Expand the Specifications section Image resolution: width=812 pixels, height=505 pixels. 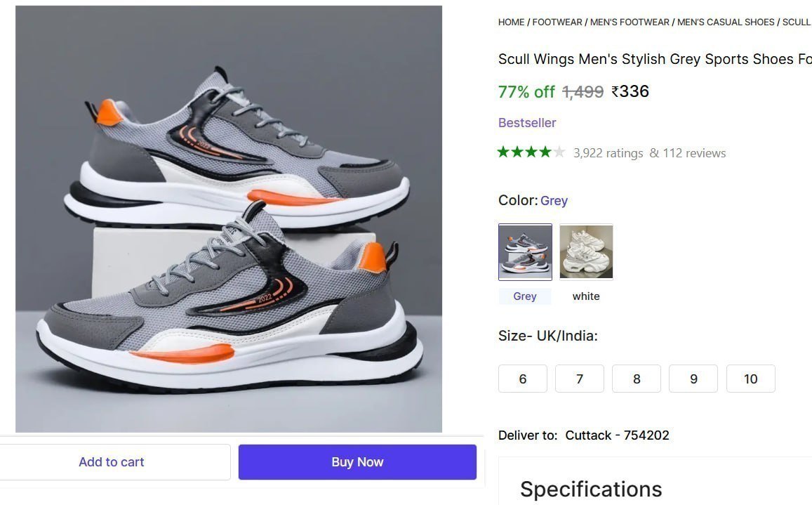point(590,488)
